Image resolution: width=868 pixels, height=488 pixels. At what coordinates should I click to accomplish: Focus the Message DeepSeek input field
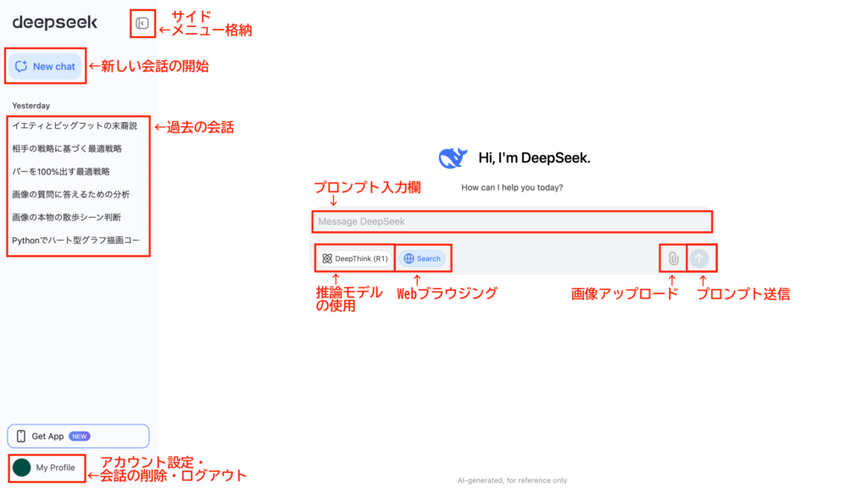(x=511, y=221)
